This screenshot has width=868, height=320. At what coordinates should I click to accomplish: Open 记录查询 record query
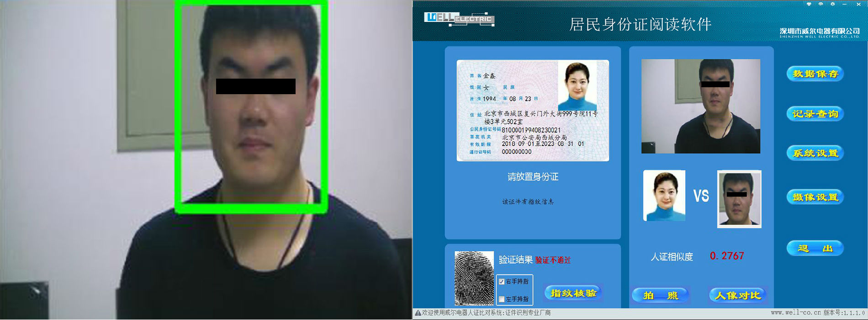tap(815, 114)
